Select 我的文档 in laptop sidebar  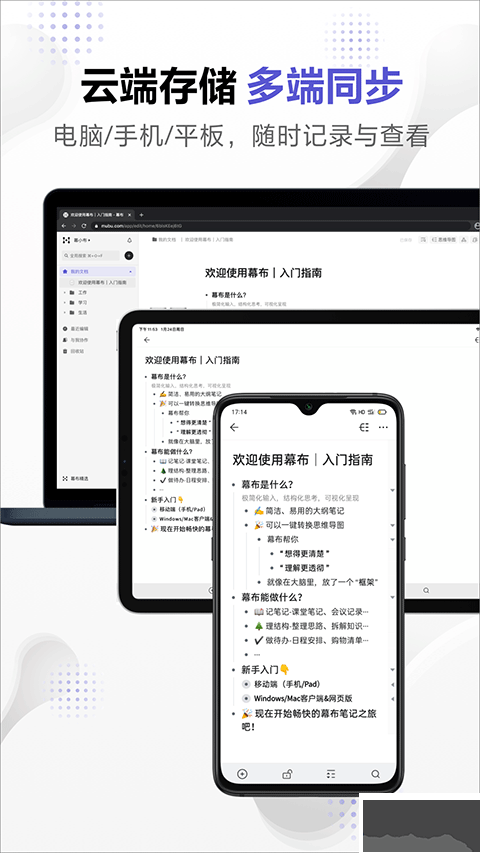click(98, 271)
